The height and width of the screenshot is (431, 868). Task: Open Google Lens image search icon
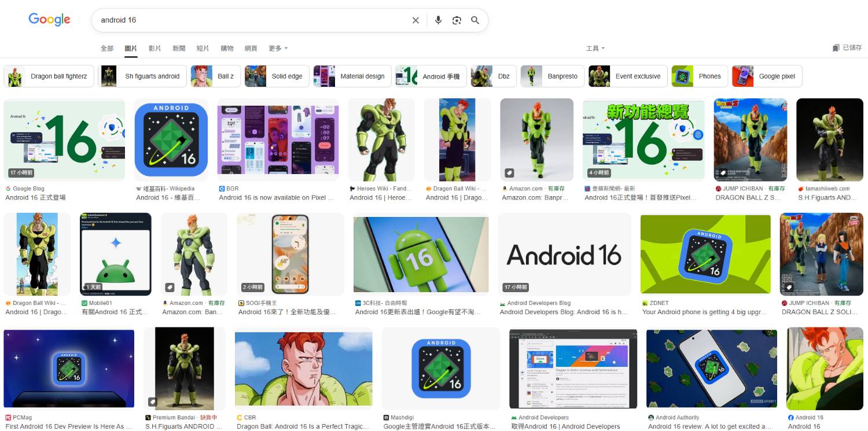click(457, 20)
